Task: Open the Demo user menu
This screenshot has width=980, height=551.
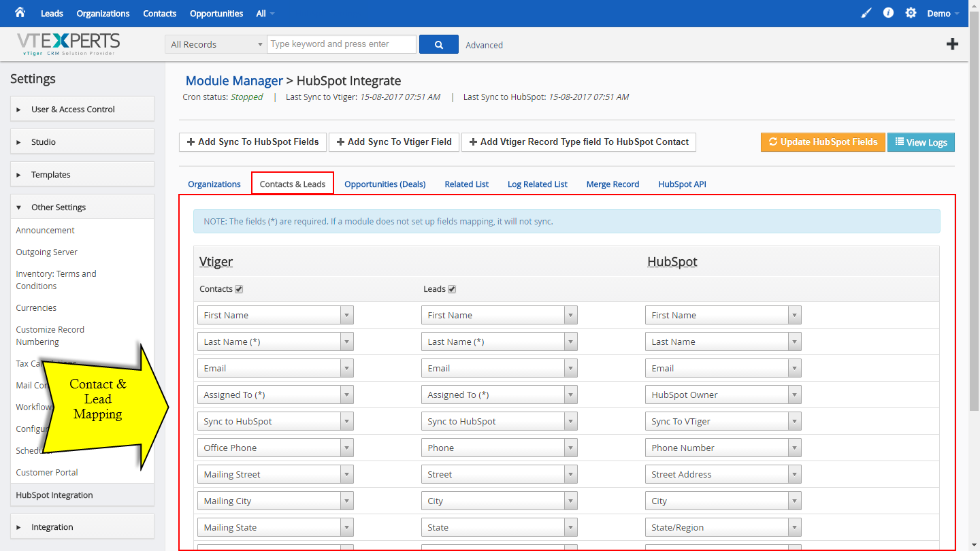Action: [x=943, y=14]
